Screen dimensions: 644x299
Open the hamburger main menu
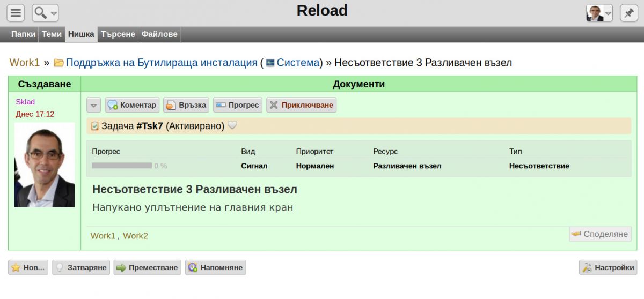coord(16,13)
